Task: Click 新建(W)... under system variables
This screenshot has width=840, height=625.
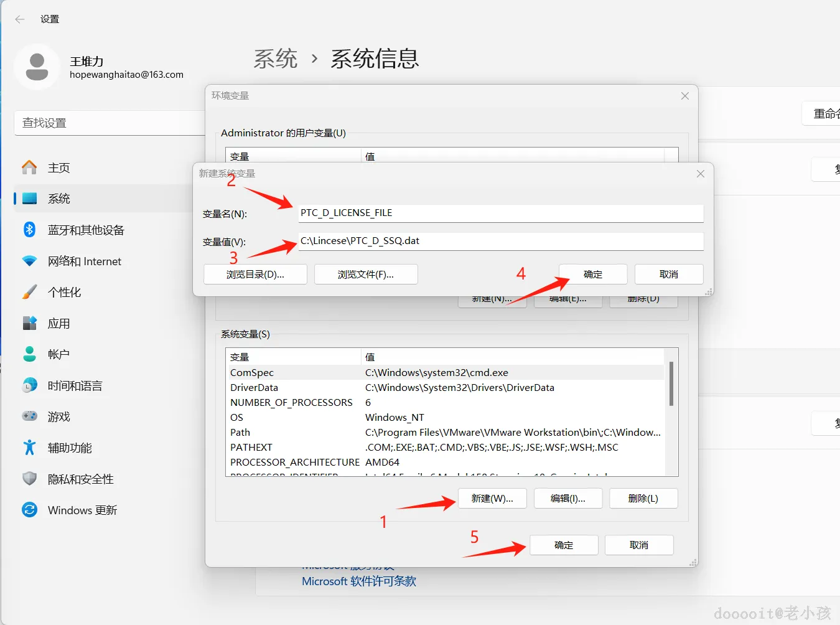Action: click(x=492, y=499)
